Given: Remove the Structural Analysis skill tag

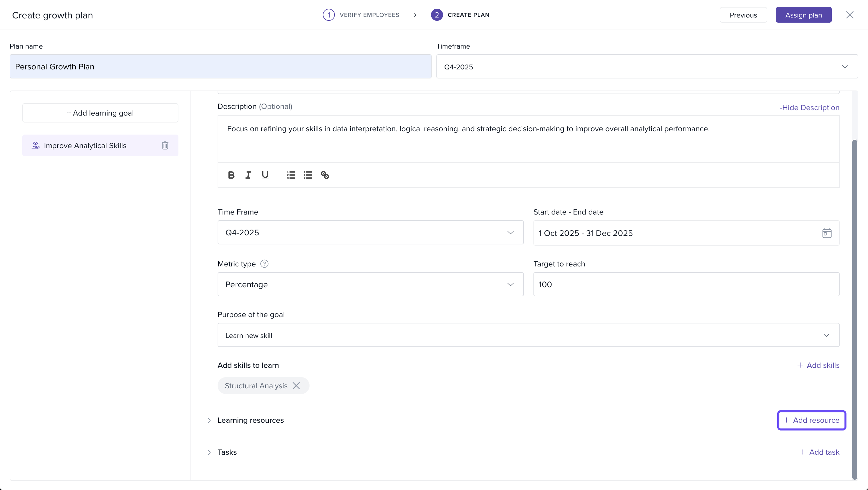Looking at the screenshot, I should point(296,386).
